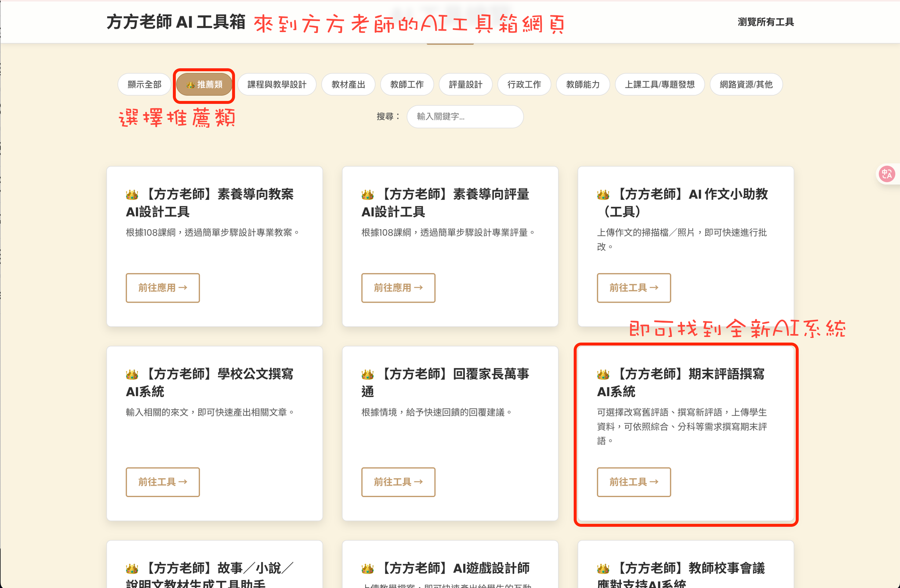900x588 pixels.
Task: Click the 輸入關鍵字 search field
Action: 465,117
